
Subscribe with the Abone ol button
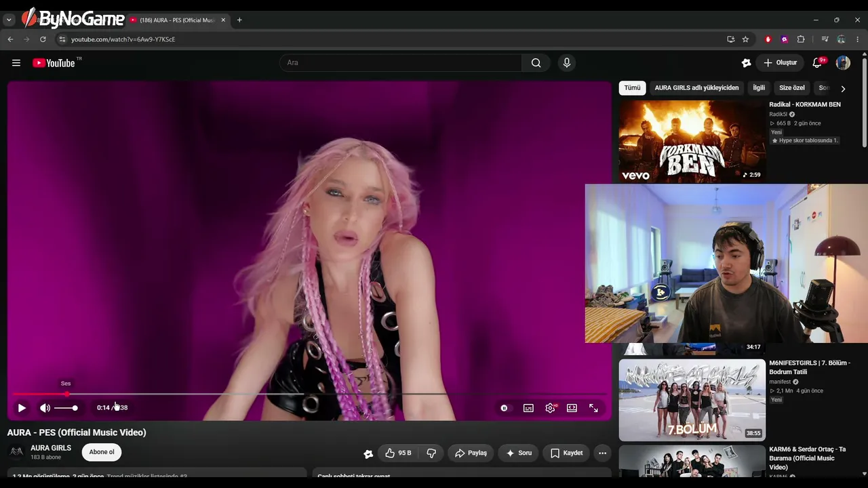pos(102,452)
